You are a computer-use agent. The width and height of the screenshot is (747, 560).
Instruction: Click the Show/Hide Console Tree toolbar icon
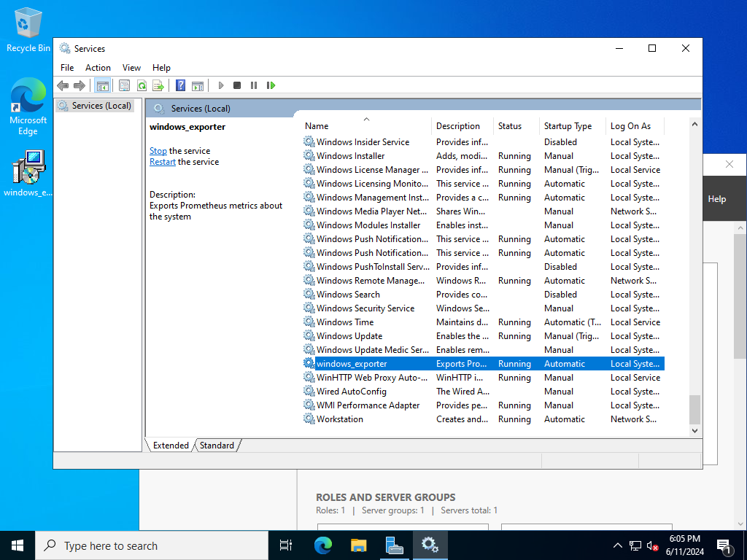pos(103,85)
